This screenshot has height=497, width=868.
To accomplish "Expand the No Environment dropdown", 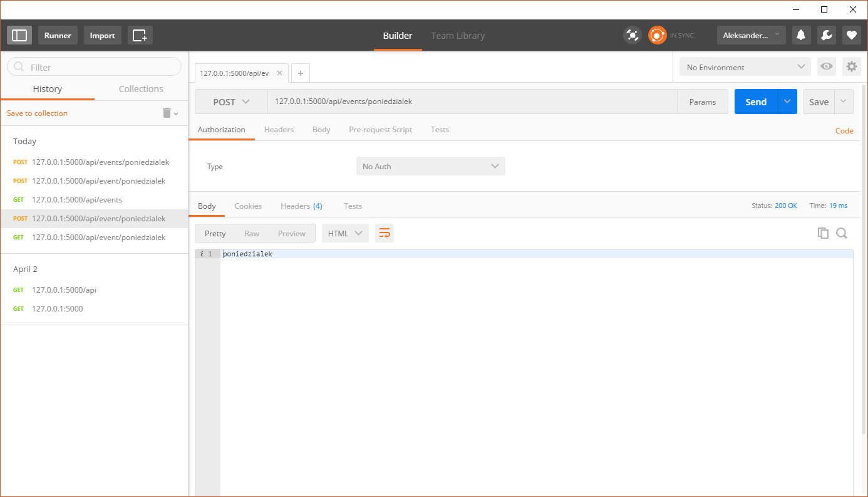I will pos(745,67).
